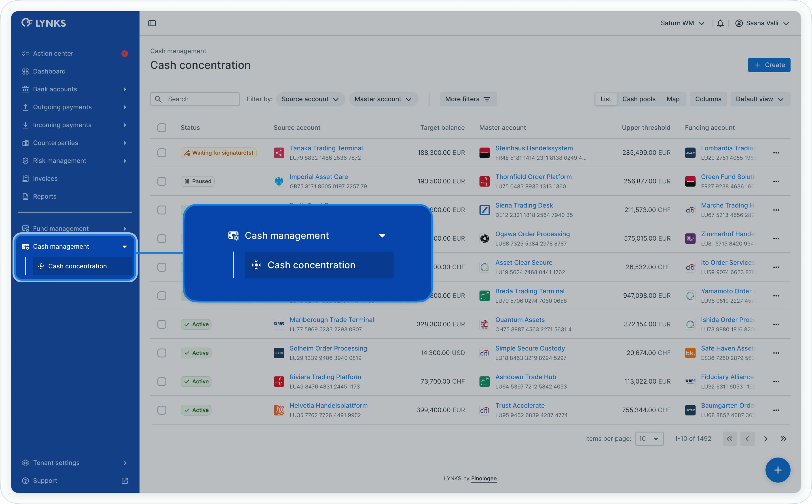The width and height of the screenshot is (812, 504).
Task: Open row options for Helvetia Handelsplattform
Action: click(776, 410)
